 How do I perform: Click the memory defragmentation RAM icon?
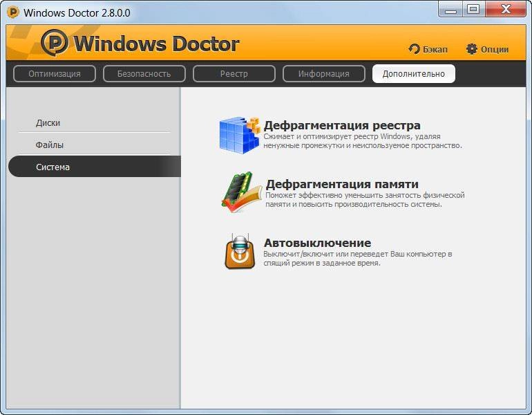(x=241, y=192)
